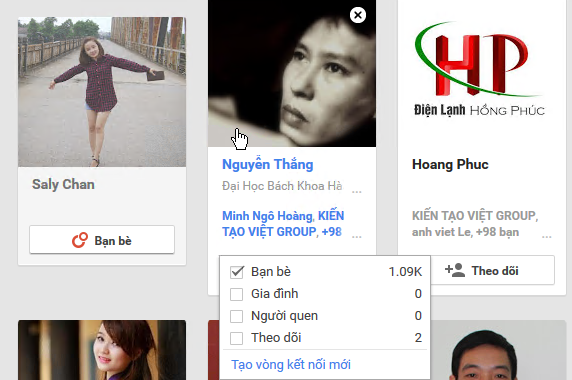Screen dimensions: 572x380
Task: Check the Người quen circle checkbox
Action: tap(236, 316)
